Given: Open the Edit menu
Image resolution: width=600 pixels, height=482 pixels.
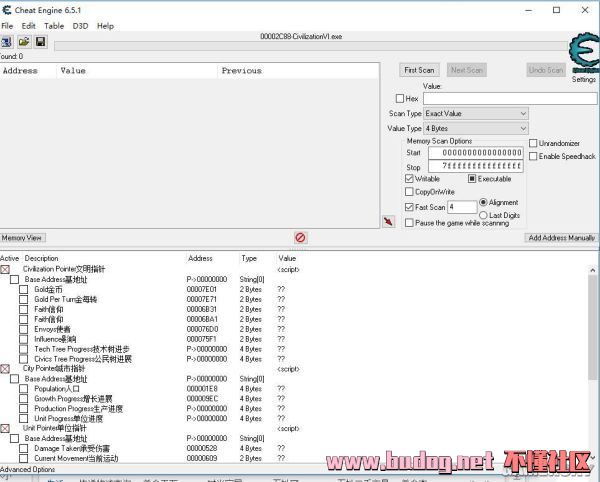Looking at the screenshot, I should [28, 26].
